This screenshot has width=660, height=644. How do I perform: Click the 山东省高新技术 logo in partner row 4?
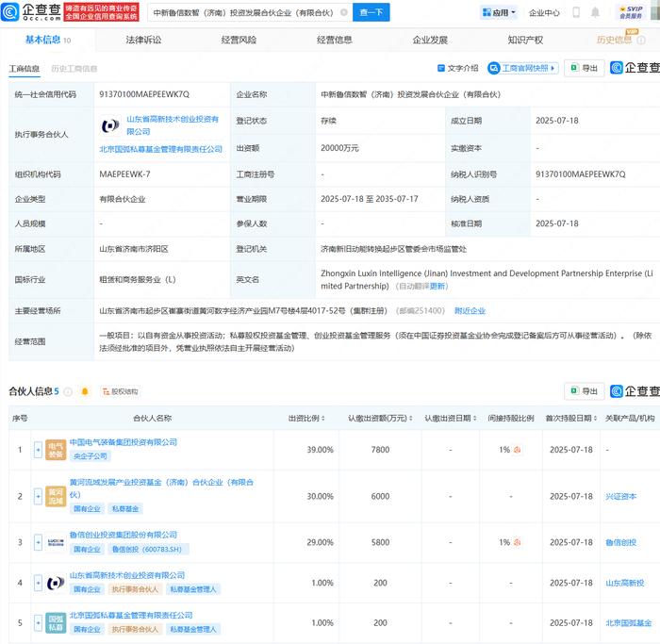point(56,583)
